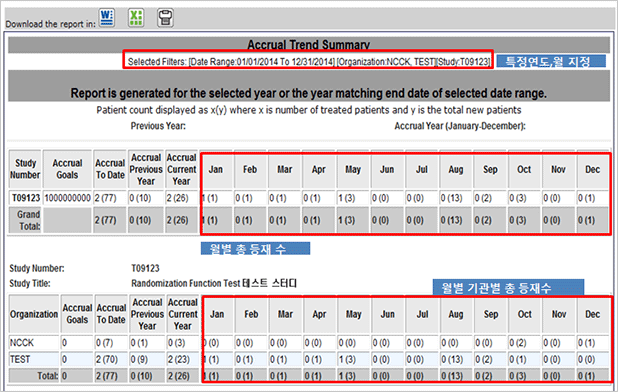This screenshot has width=618, height=392.
Task: Click the Organization column header
Action: 34,314
